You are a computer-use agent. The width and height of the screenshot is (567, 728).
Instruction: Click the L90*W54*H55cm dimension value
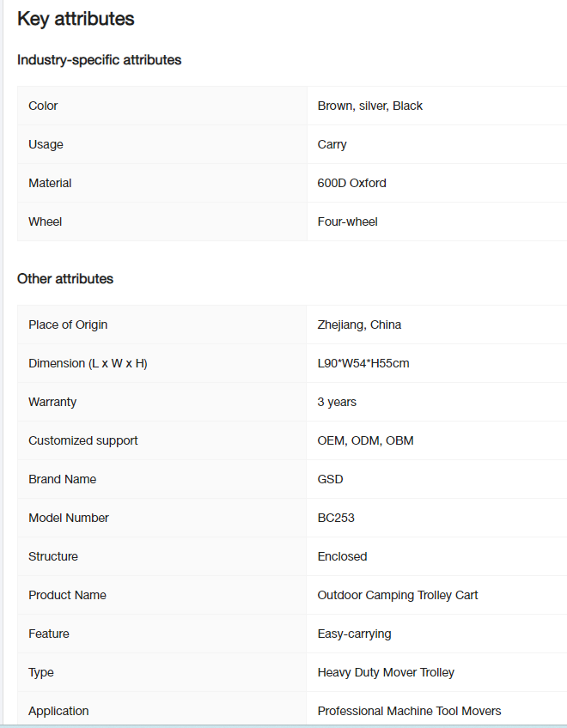point(363,363)
